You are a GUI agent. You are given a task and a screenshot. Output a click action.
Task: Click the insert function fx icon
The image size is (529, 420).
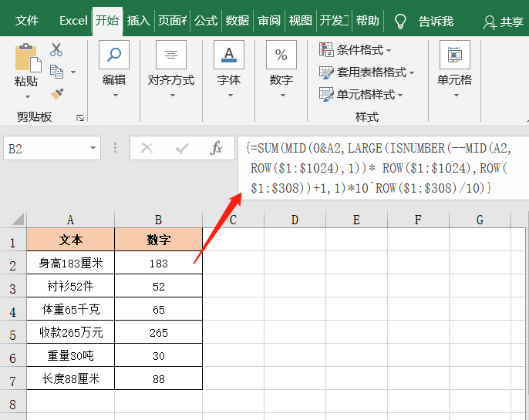click(x=217, y=148)
